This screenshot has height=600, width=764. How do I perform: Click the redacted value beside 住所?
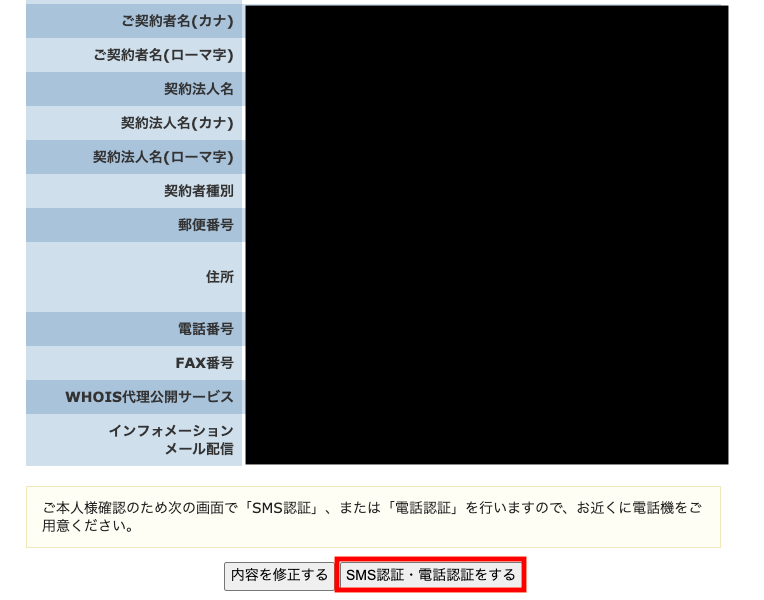pyautogui.click(x=486, y=277)
